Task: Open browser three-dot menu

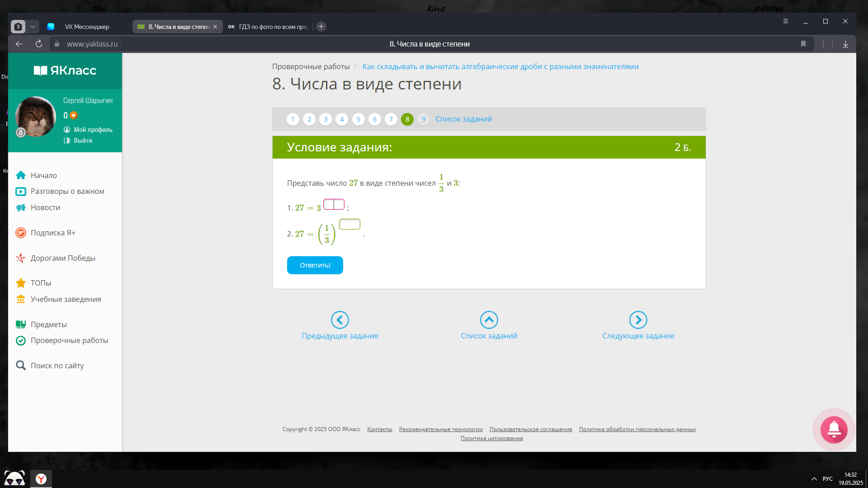Action: 823,44
